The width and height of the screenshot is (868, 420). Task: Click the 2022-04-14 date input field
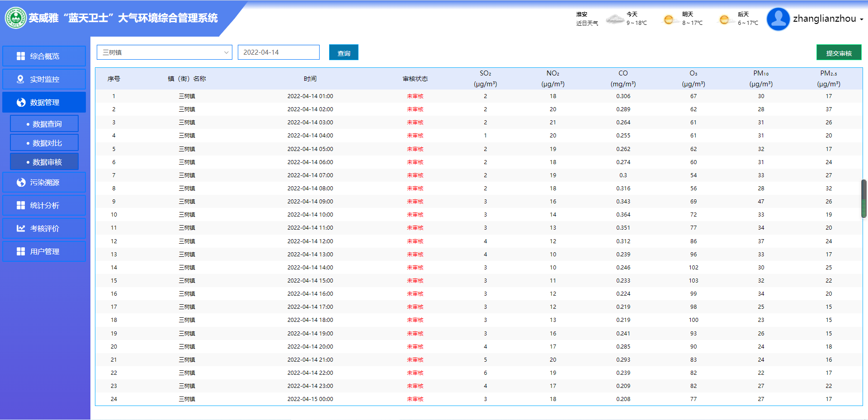pos(278,52)
